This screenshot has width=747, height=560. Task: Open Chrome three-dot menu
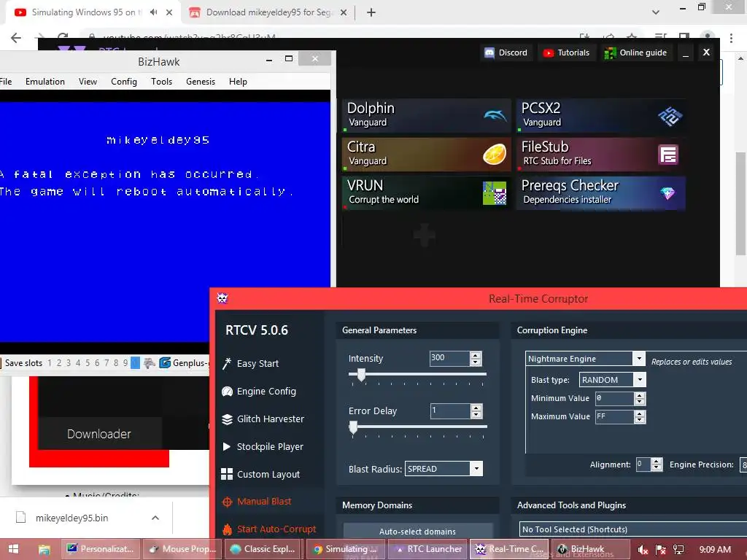[x=731, y=38]
